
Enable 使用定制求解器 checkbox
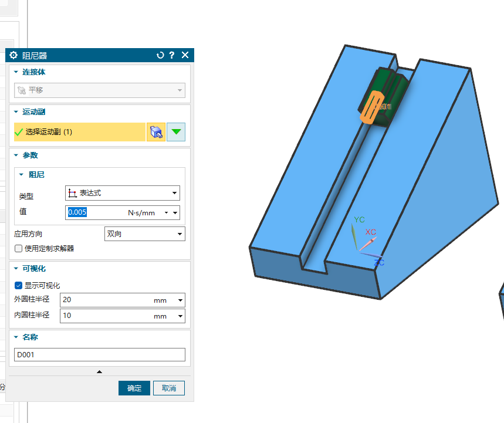(x=19, y=249)
